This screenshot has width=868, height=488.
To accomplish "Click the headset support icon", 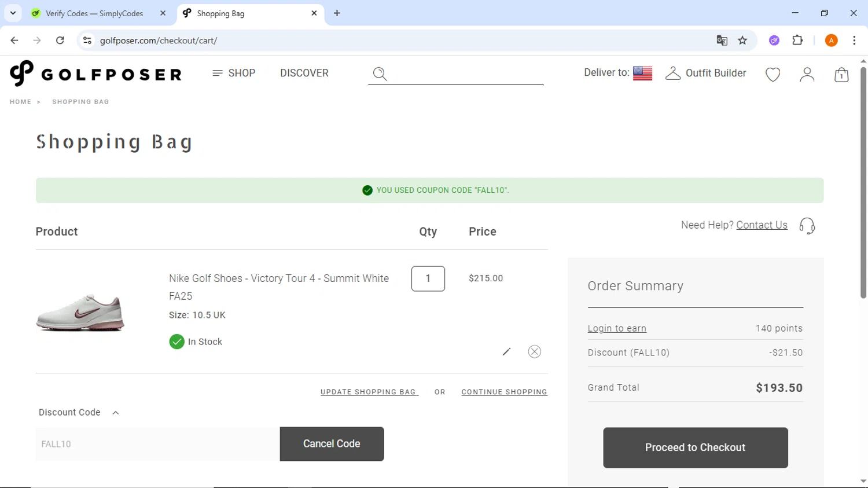I will point(807,226).
